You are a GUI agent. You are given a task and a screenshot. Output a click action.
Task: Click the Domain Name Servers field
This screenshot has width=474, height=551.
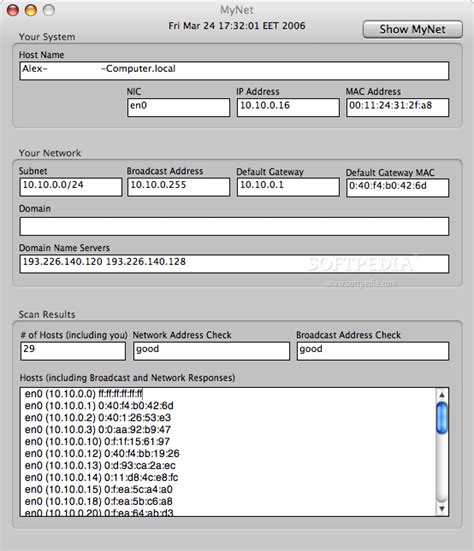coord(234,264)
